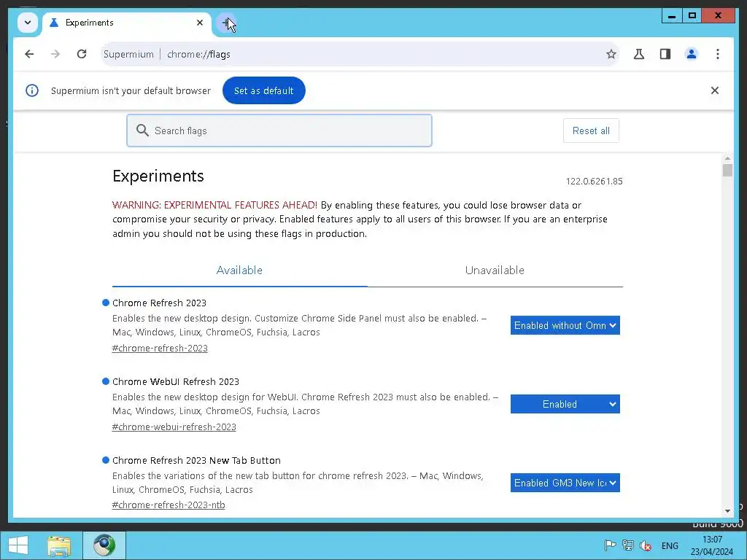Open Chrome Refresh 2023 state dropdown

pos(565,325)
